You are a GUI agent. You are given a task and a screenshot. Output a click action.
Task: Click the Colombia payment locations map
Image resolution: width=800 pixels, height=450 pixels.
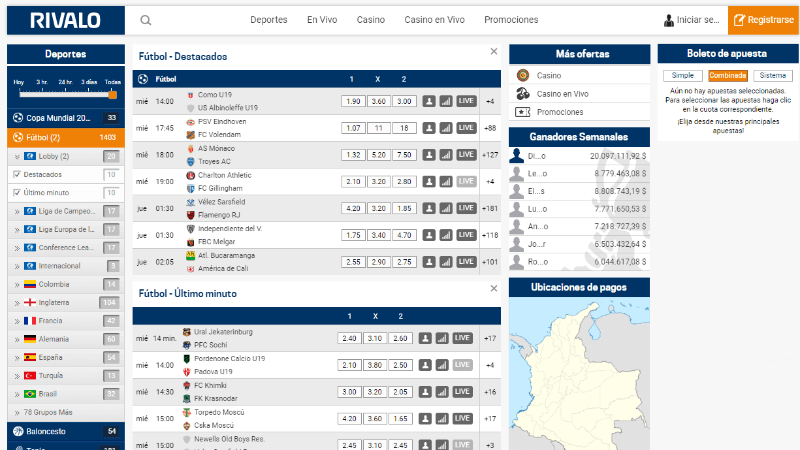click(x=580, y=373)
